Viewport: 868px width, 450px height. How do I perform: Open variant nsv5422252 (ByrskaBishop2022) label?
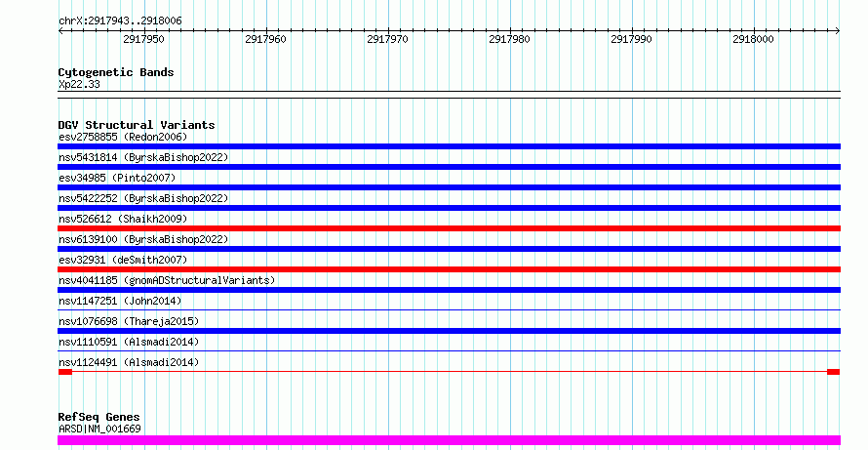[143, 198]
